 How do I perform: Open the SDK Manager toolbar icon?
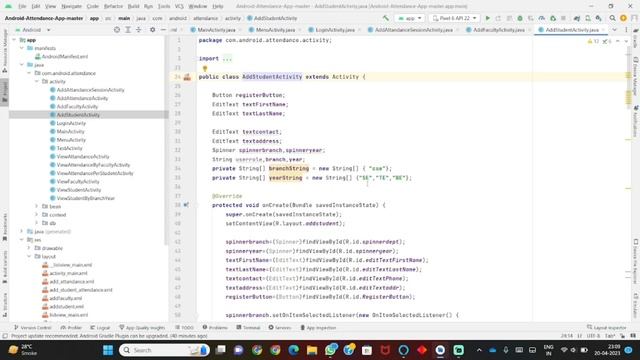pyautogui.click(x=599, y=18)
